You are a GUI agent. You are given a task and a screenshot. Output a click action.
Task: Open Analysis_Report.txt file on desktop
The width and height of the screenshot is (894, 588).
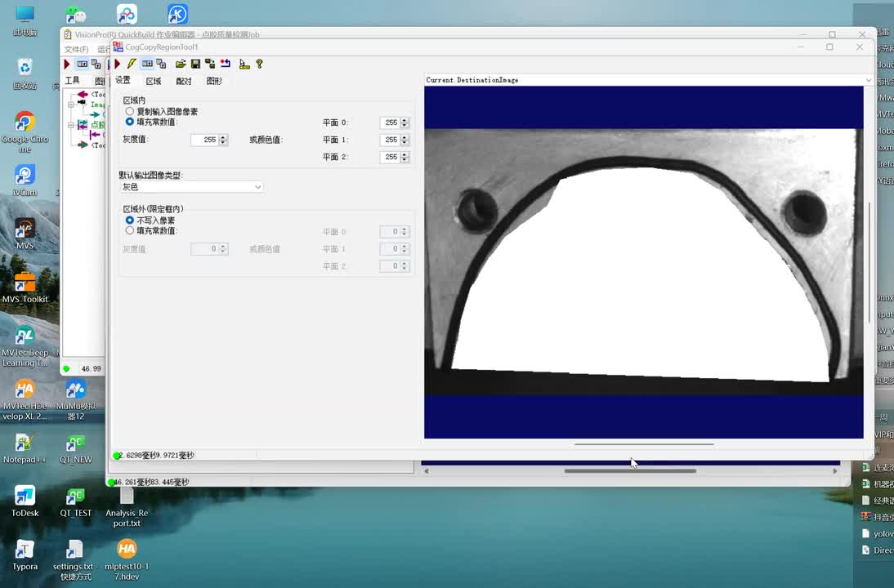point(127,506)
